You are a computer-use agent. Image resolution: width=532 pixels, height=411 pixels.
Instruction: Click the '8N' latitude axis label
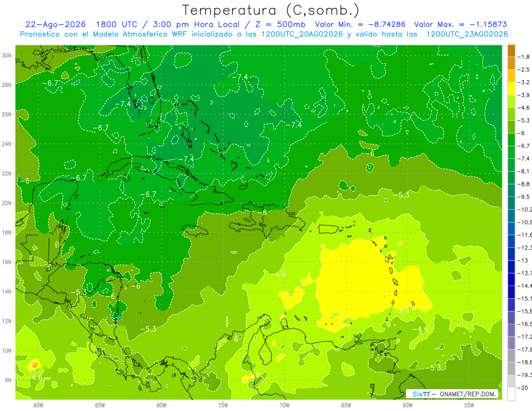pos(9,380)
